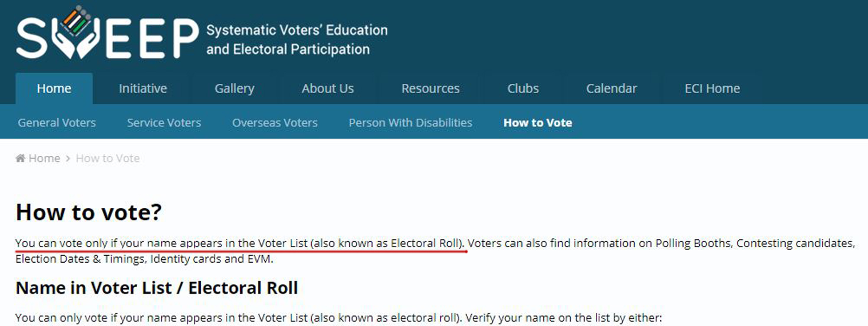Click the home icon in breadcrumb

pos(20,158)
